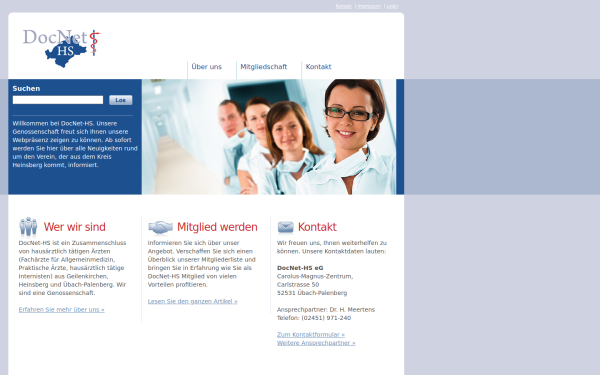Click the Login link in the top bar
This screenshot has width=600, height=375.
392,6
